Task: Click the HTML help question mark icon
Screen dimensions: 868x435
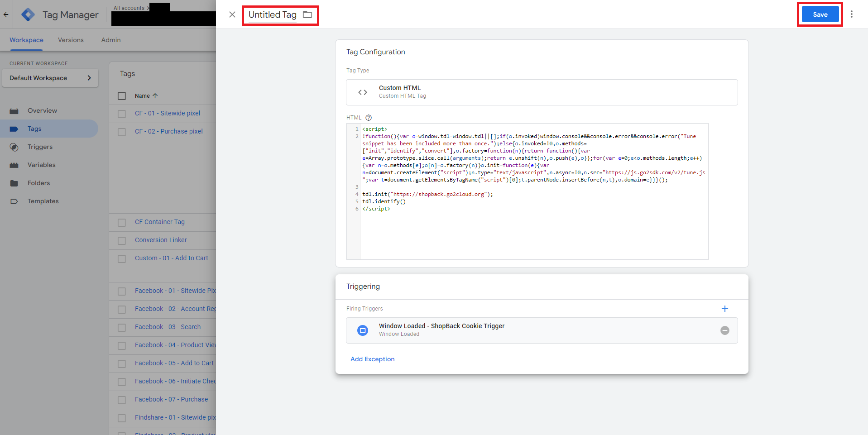Action: click(369, 118)
